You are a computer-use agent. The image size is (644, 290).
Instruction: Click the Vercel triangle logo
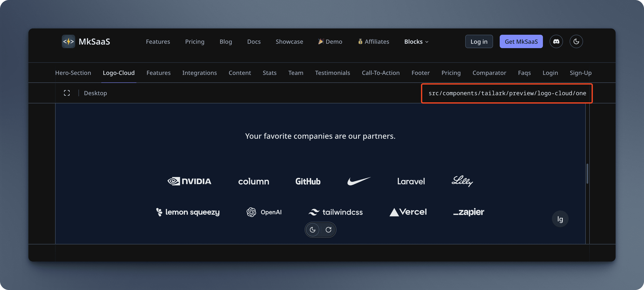[x=408, y=212]
